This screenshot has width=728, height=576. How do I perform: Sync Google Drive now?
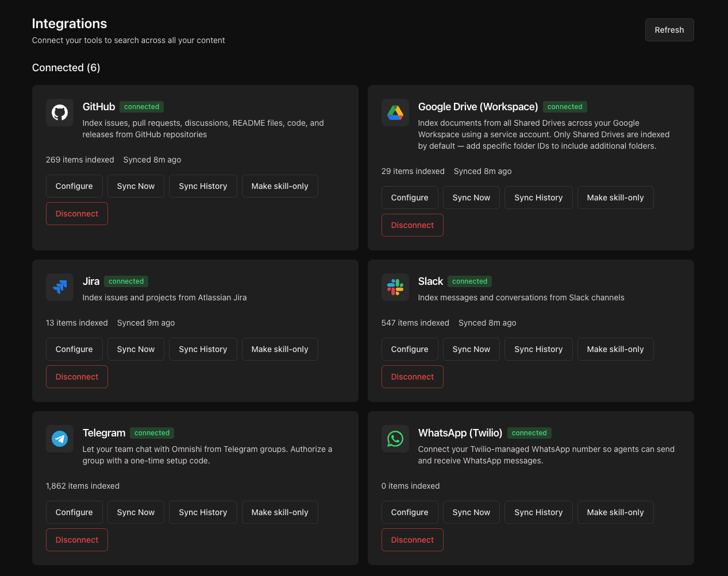[x=471, y=198]
